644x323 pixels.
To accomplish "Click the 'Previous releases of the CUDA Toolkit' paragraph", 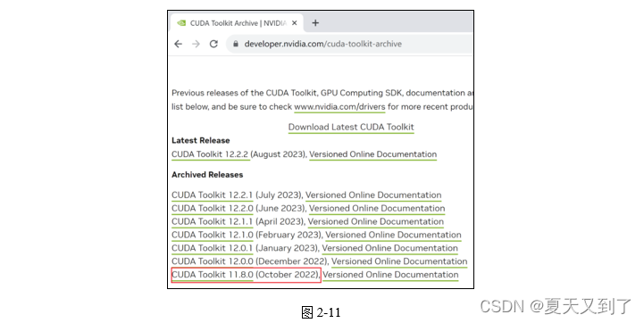I will (x=322, y=100).
